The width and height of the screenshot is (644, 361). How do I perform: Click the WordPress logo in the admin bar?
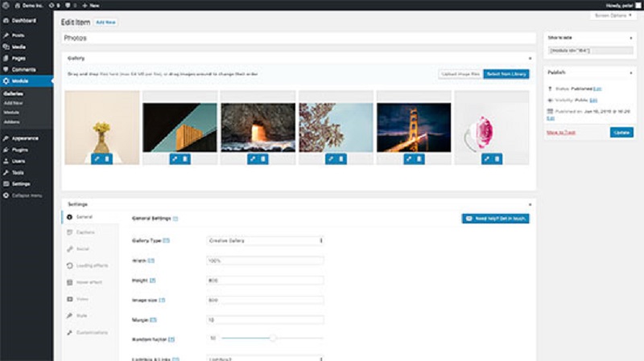[x=6, y=5]
